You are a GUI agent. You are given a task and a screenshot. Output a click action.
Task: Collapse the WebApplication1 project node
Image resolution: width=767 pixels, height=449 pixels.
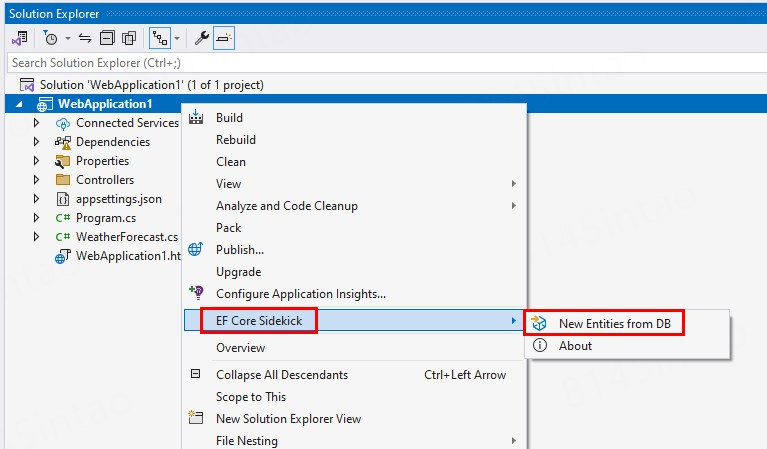pyautogui.click(x=20, y=104)
